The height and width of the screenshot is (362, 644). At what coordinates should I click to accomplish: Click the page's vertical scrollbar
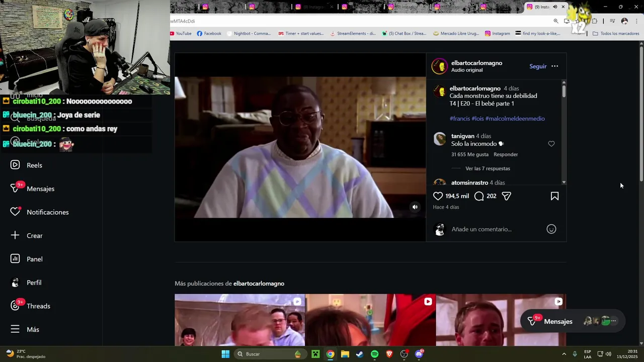pyautogui.click(x=641, y=113)
